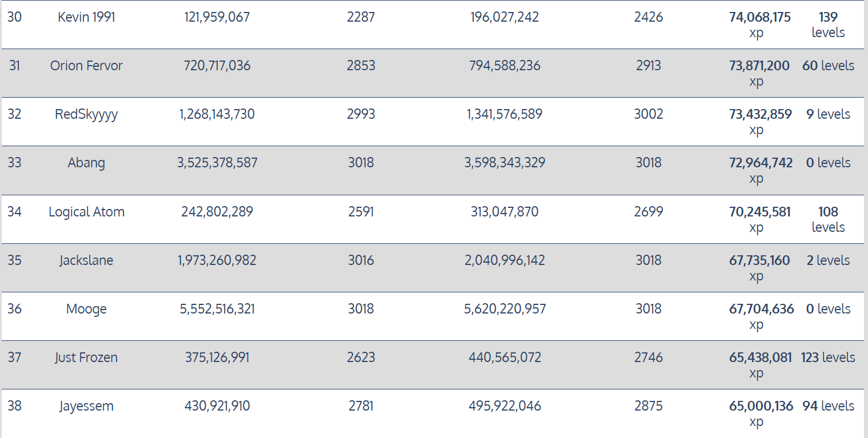Viewport: 868px width, 438px height.
Task: Click player name Kevin 1991
Action: click(x=86, y=17)
